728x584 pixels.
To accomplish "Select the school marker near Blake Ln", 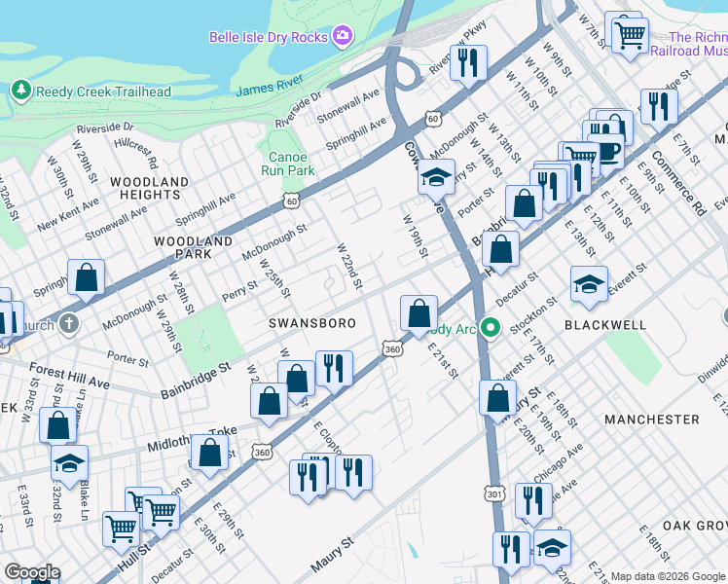I will point(70,465).
